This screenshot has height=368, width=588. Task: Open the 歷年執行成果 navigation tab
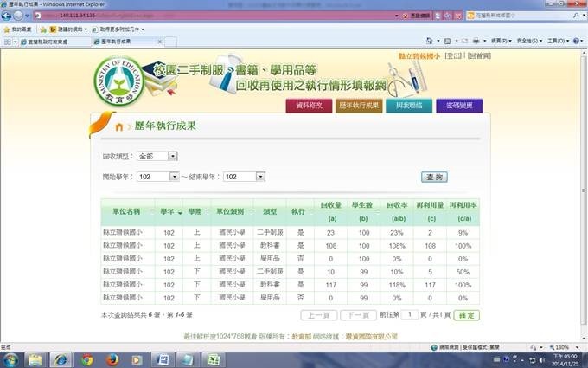point(359,106)
